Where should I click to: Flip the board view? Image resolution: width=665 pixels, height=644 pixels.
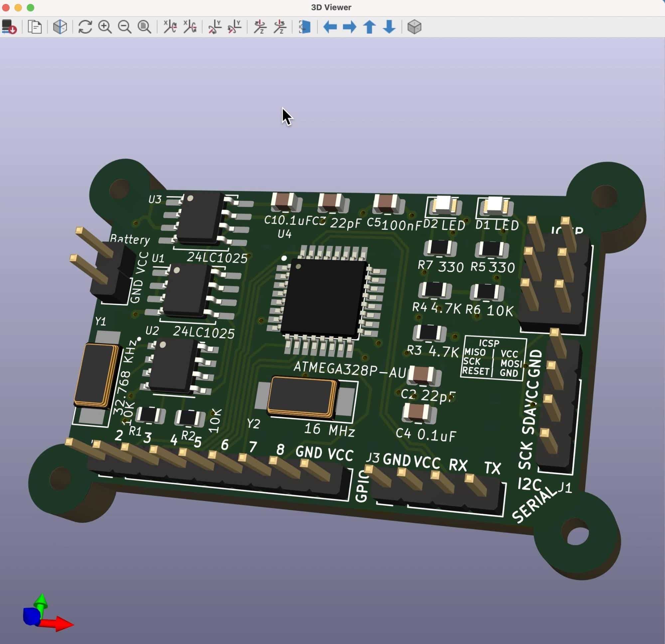pos(305,27)
